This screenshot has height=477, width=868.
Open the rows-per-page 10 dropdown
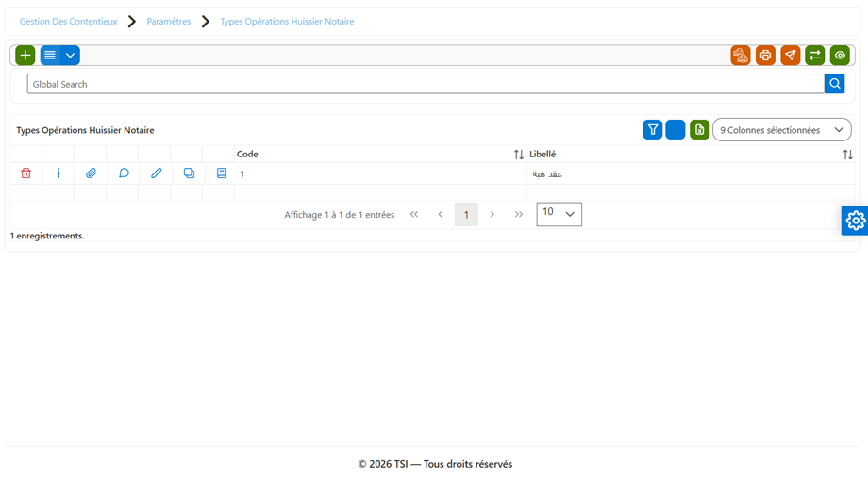[x=559, y=214]
